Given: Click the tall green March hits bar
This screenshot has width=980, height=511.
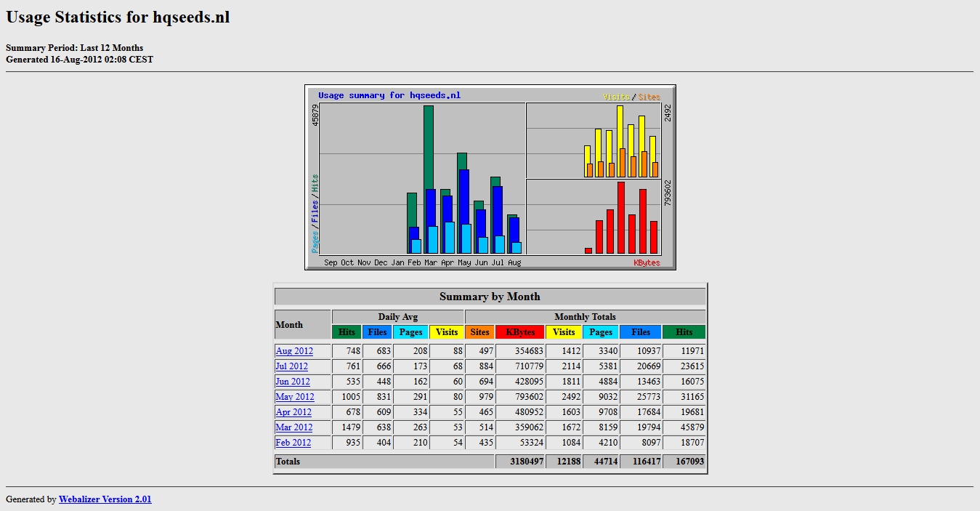Looking at the screenshot, I should coord(429,145).
